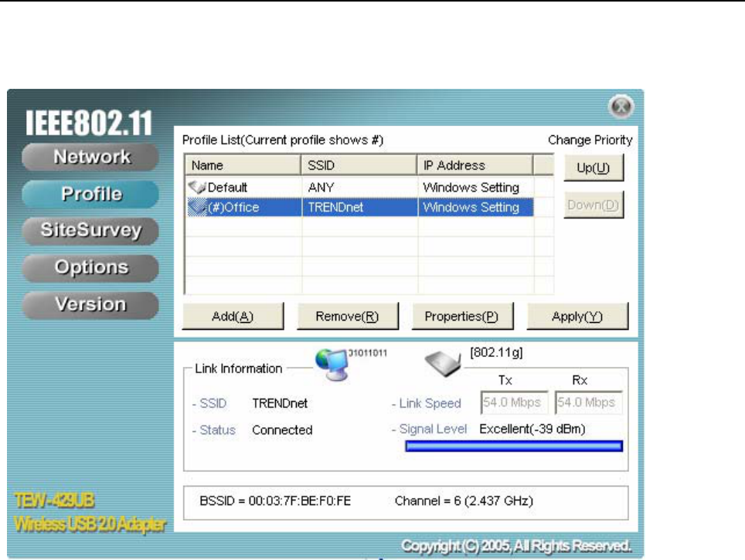Click the wireless adapter icon
The height and width of the screenshot is (560, 745).
(443, 364)
